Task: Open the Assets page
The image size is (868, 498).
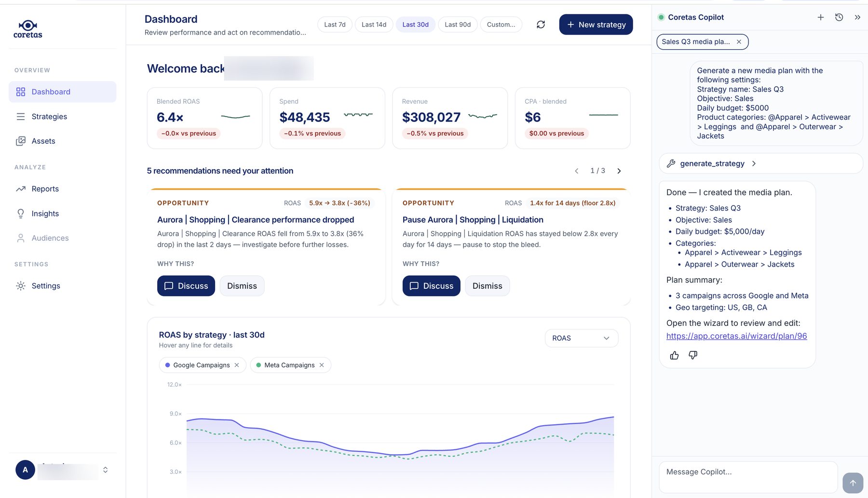Action: coord(63,141)
